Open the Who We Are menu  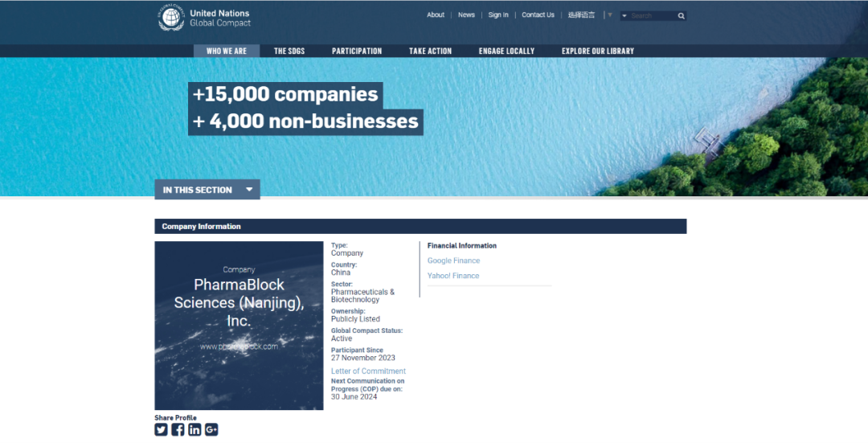point(227,51)
